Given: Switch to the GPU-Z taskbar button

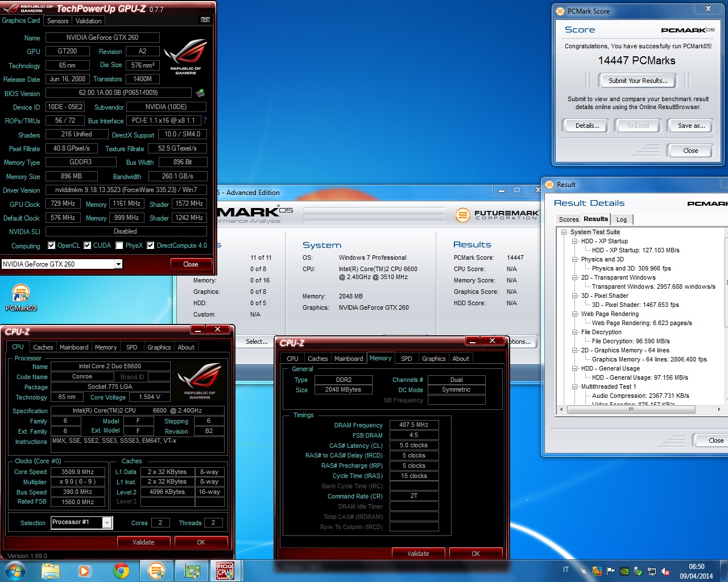Looking at the screenshot, I should [x=192, y=571].
